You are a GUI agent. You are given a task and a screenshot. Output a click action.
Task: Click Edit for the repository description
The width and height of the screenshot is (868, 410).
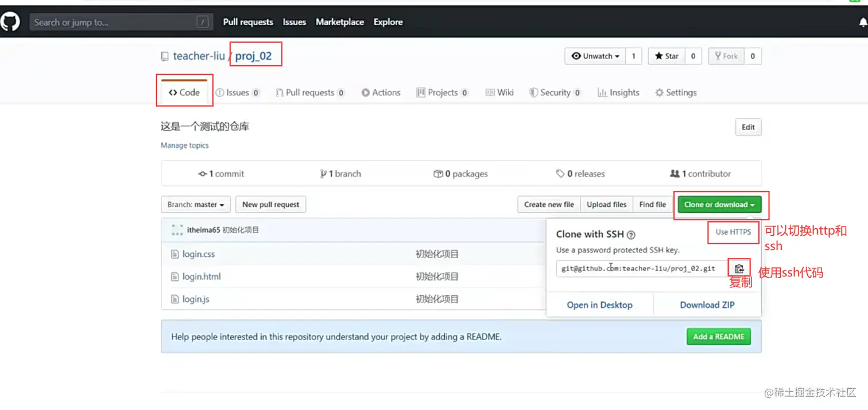pyautogui.click(x=748, y=127)
